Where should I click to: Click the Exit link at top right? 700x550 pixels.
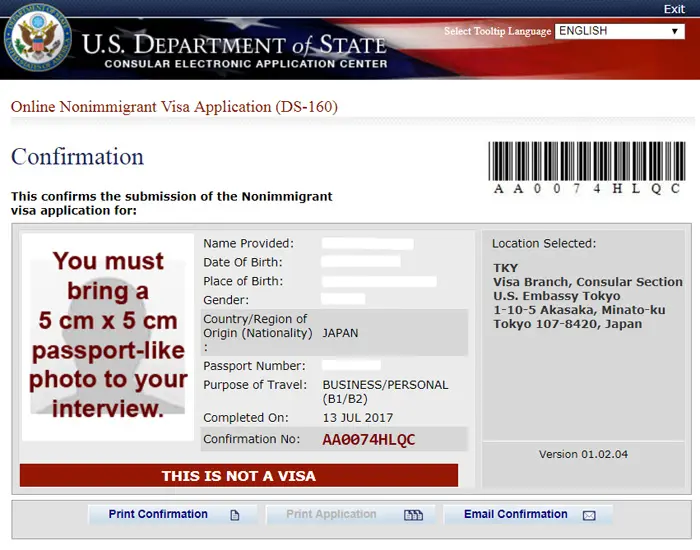click(x=674, y=9)
